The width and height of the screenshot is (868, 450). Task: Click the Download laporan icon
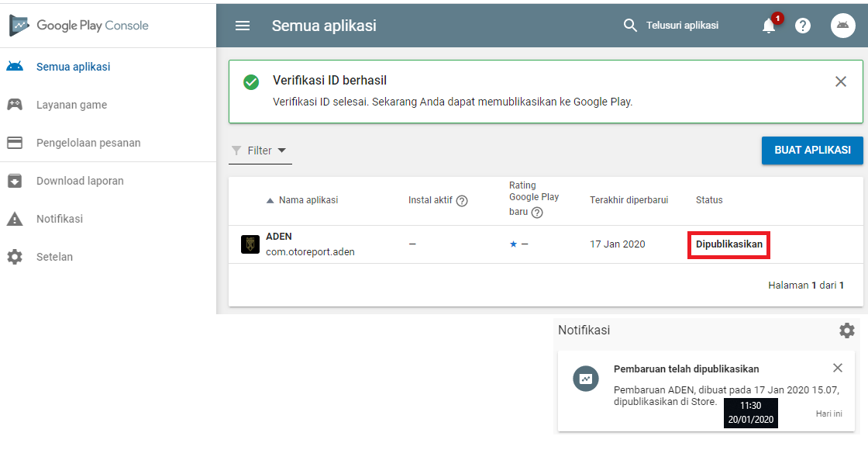[x=15, y=181]
